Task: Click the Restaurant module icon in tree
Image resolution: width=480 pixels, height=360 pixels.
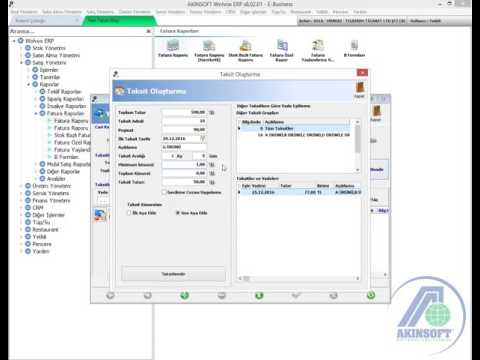Action: tap(28, 229)
